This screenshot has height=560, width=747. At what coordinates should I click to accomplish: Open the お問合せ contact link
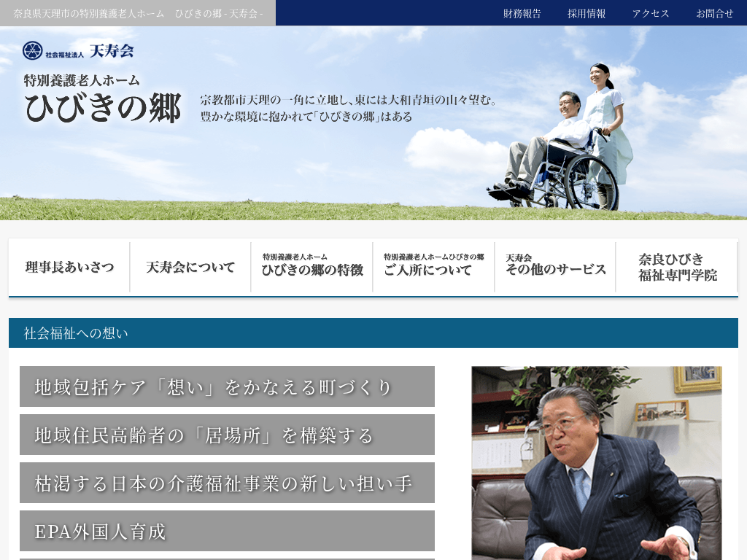(x=715, y=13)
